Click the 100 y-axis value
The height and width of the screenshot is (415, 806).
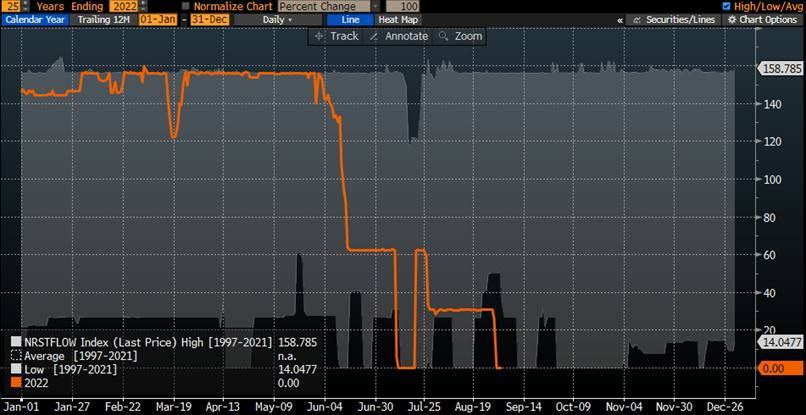coord(773,179)
